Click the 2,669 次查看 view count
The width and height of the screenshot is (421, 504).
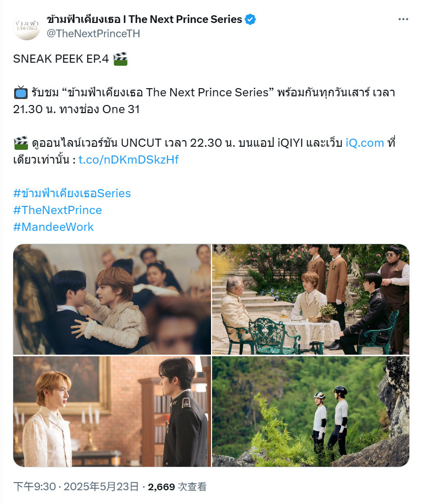point(177,487)
